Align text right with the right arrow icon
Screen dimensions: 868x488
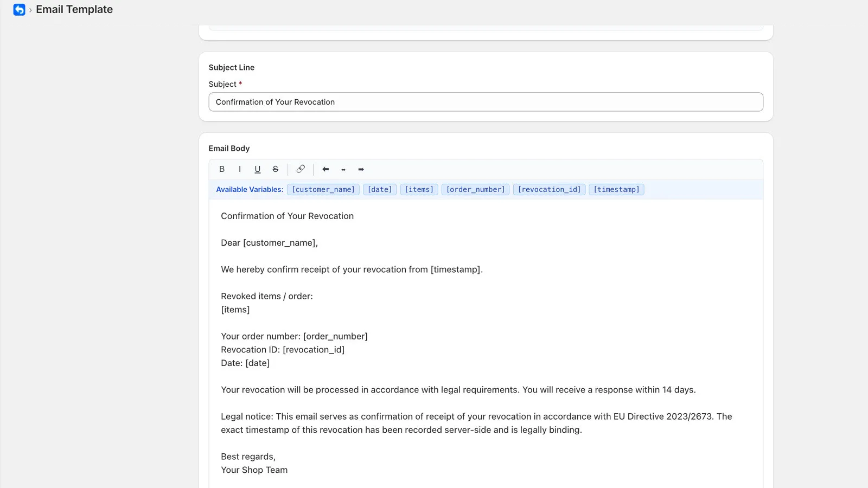(361, 169)
